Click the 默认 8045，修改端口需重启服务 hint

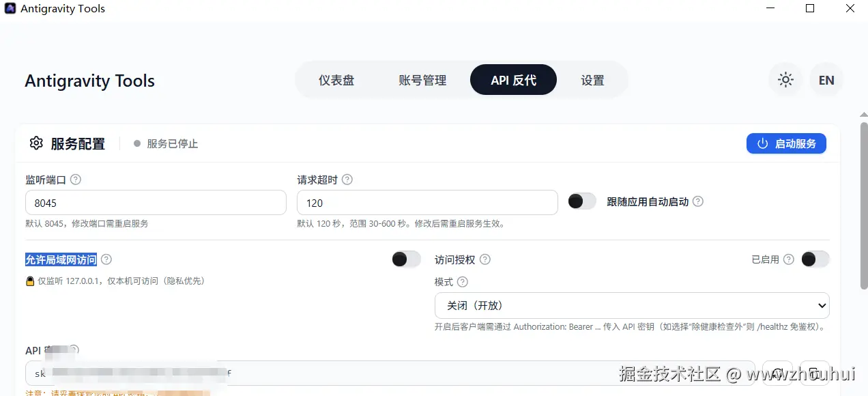pyautogui.click(x=87, y=224)
